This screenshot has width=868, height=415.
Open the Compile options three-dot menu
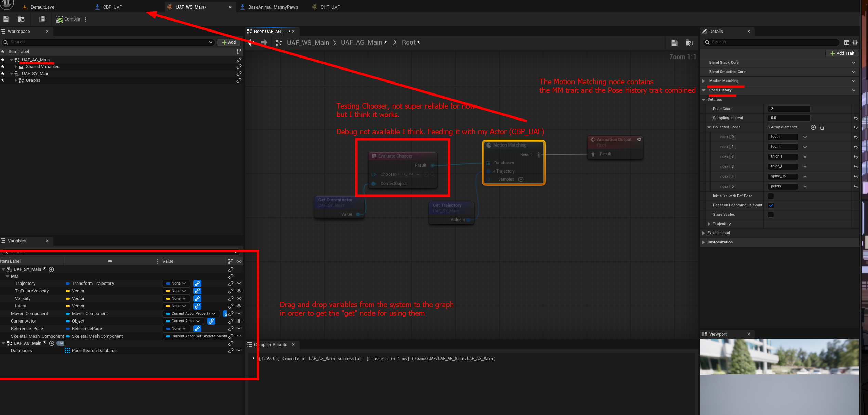86,19
